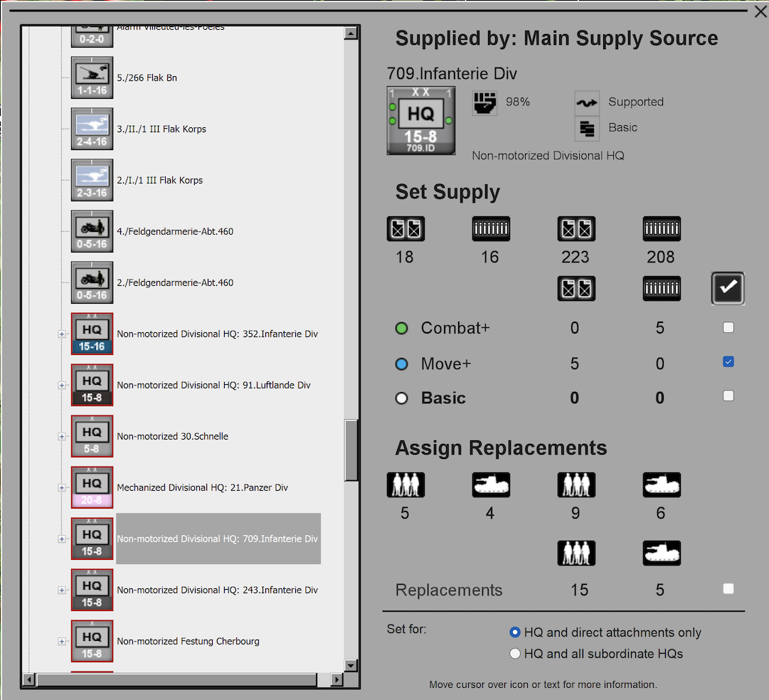769x700 pixels.
Task: Click the horizontal scroll left arrow
Action: click(29, 680)
